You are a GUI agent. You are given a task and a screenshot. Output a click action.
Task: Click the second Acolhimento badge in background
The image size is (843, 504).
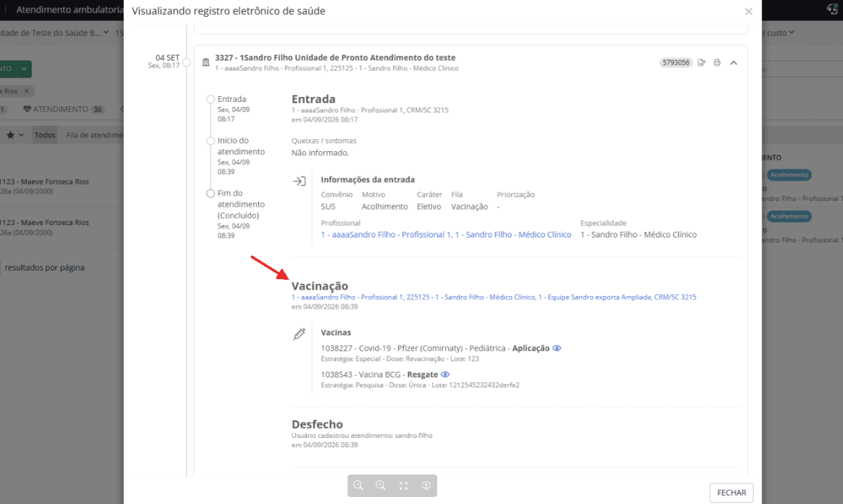point(789,216)
